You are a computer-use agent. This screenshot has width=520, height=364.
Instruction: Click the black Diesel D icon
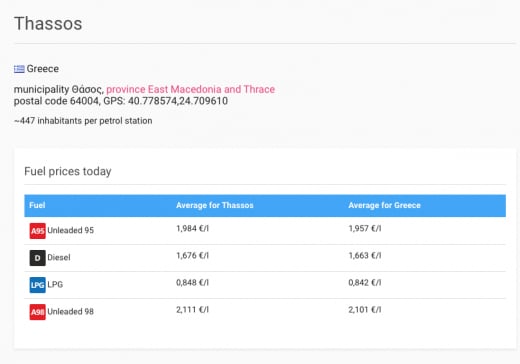tap(37, 258)
